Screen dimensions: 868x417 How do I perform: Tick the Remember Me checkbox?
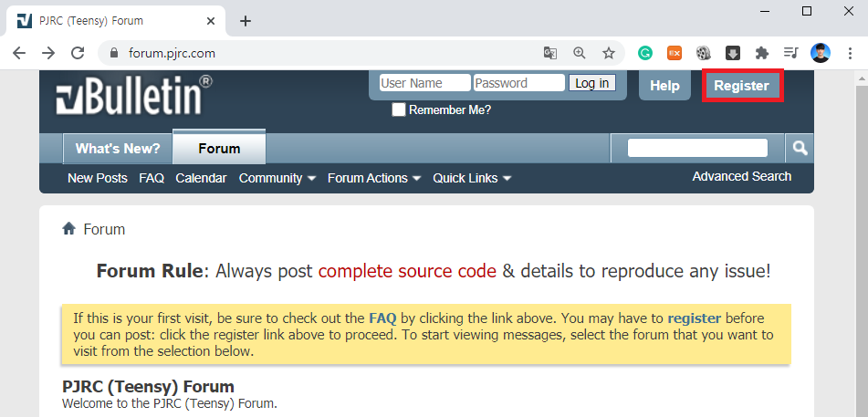[x=399, y=109]
